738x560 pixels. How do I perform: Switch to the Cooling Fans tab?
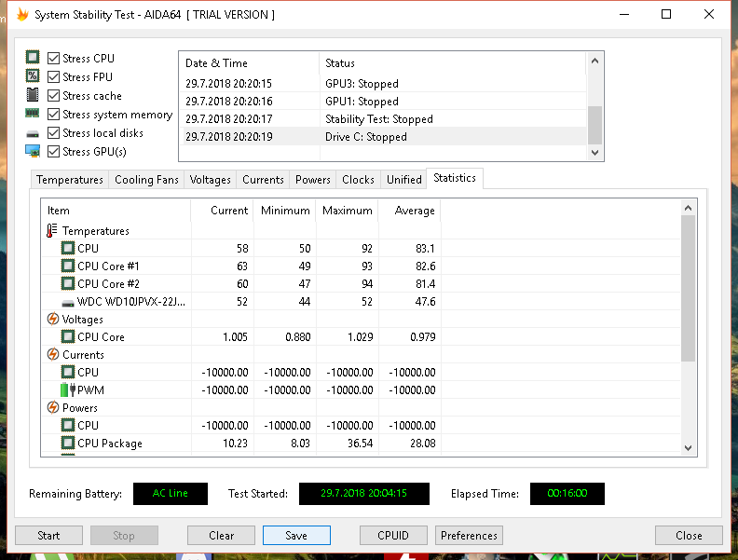coord(146,180)
